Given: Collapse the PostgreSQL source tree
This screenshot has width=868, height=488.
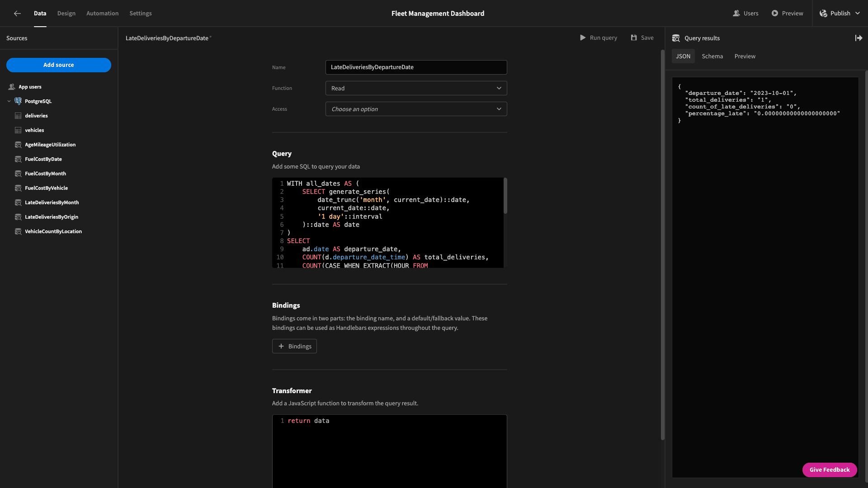Looking at the screenshot, I should pyautogui.click(x=9, y=101).
